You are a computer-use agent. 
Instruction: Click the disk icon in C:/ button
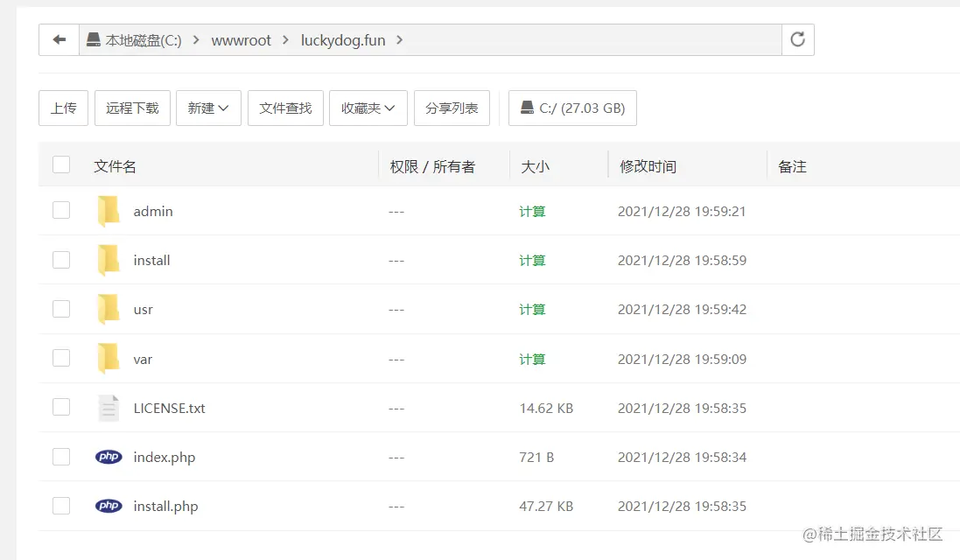pyautogui.click(x=527, y=108)
